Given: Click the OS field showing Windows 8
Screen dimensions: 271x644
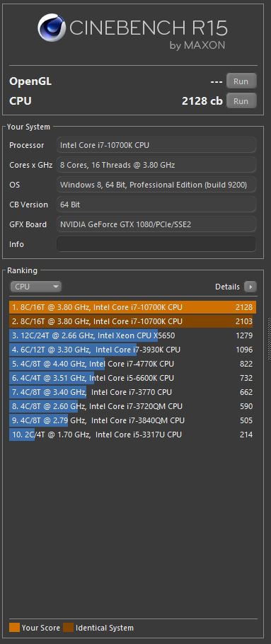Looking at the screenshot, I should pyautogui.click(x=156, y=185).
